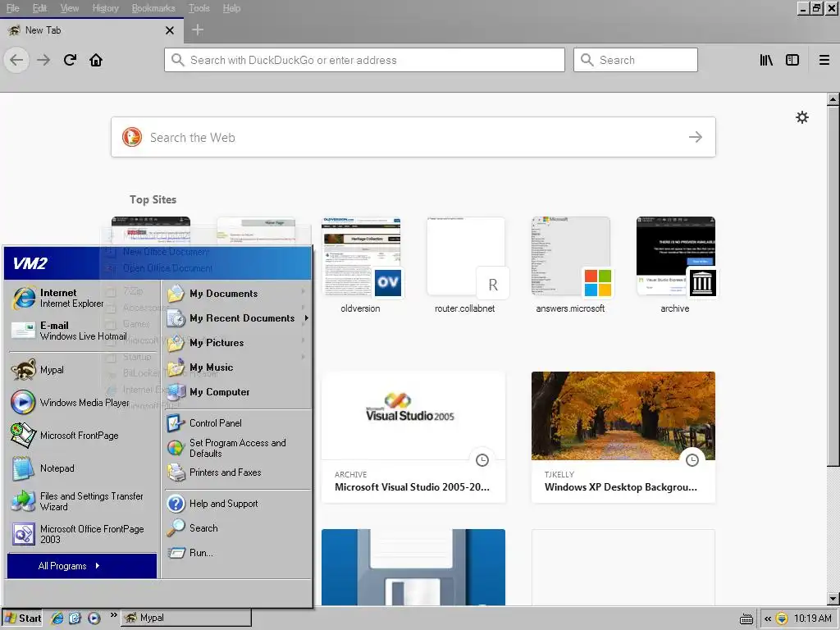This screenshot has width=840, height=630.
Task: Launch Windows Media Player from Quick Launch
Action: click(94, 619)
